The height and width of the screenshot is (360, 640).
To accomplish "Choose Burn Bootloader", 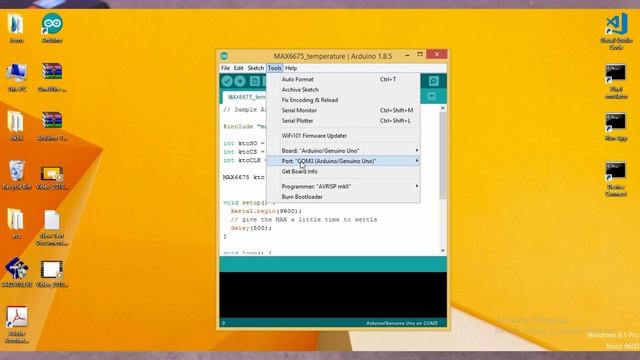I will (343, 197).
